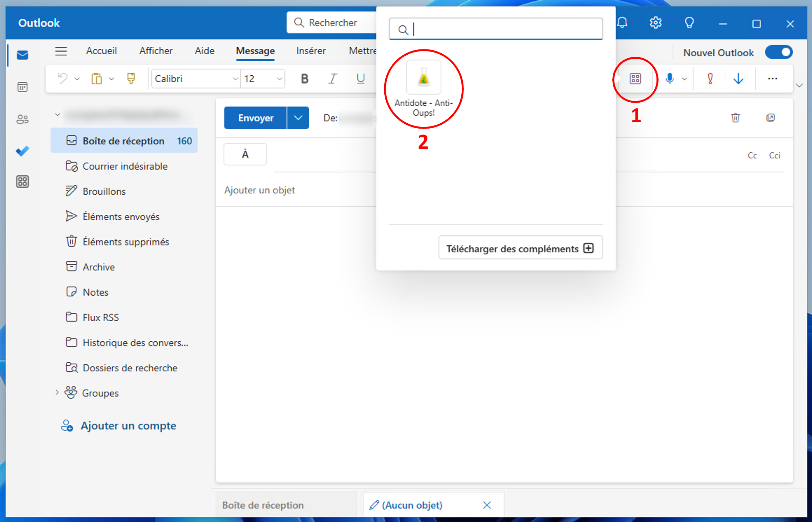Open the Calibri font dropdown

[x=235, y=79]
